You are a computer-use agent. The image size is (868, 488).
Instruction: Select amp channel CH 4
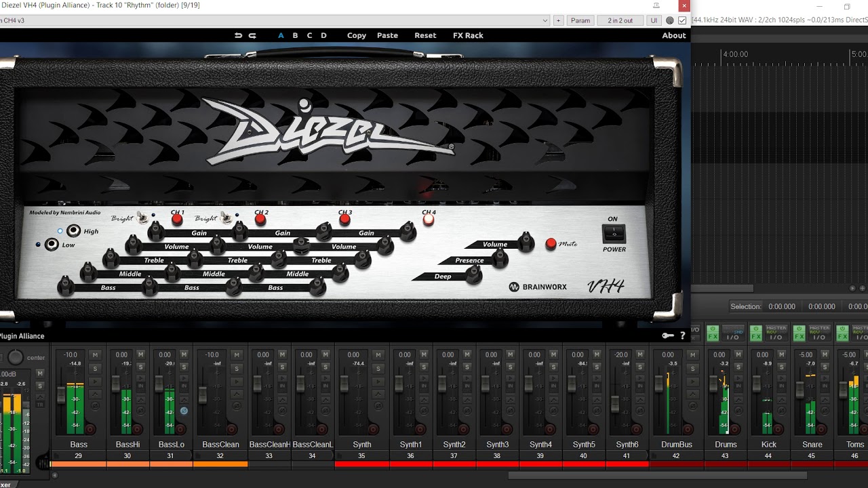[x=429, y=220]
